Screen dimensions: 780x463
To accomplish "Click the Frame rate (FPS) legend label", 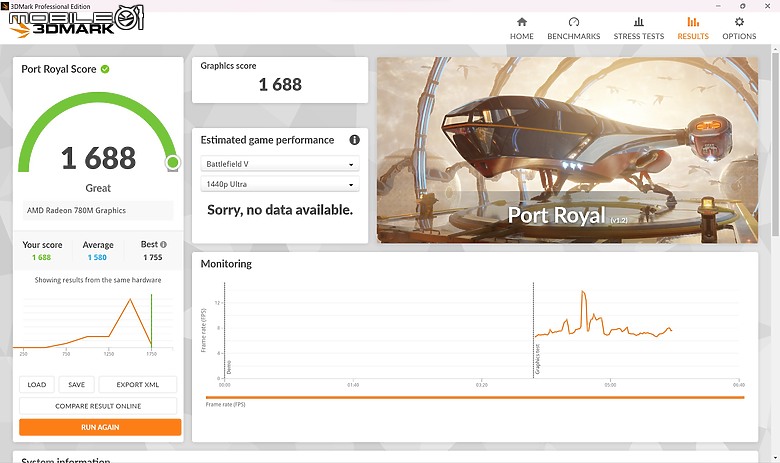I will 225,404.
